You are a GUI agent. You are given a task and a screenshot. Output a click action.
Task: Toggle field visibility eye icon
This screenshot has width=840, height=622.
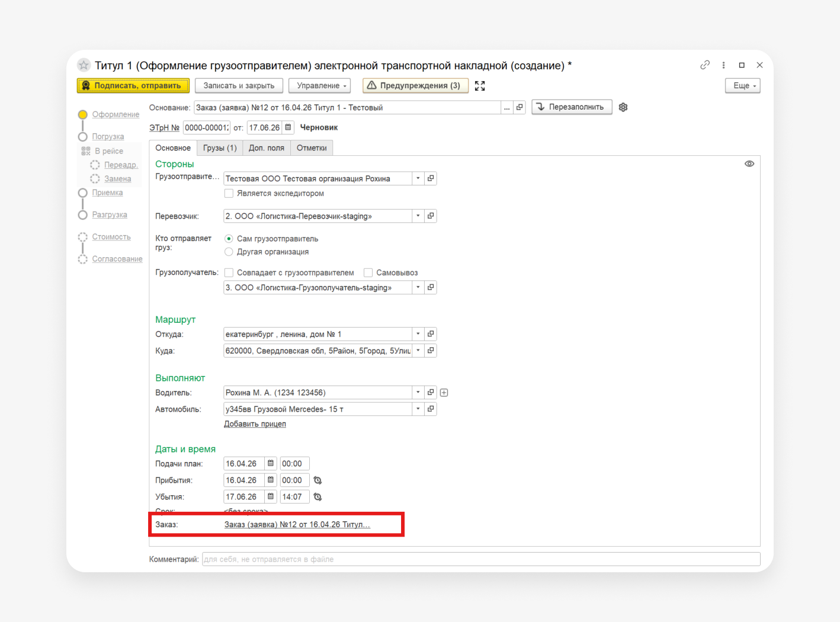point(749,164)
